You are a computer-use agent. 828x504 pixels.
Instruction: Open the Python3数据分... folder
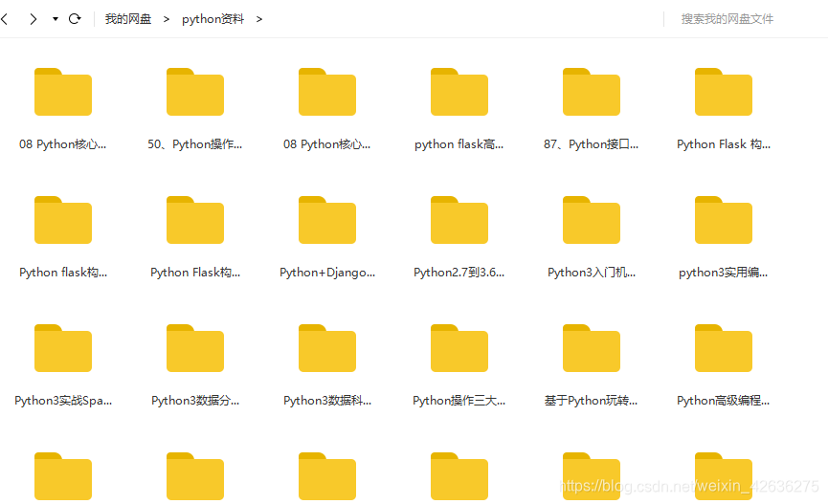pos(195,348)
